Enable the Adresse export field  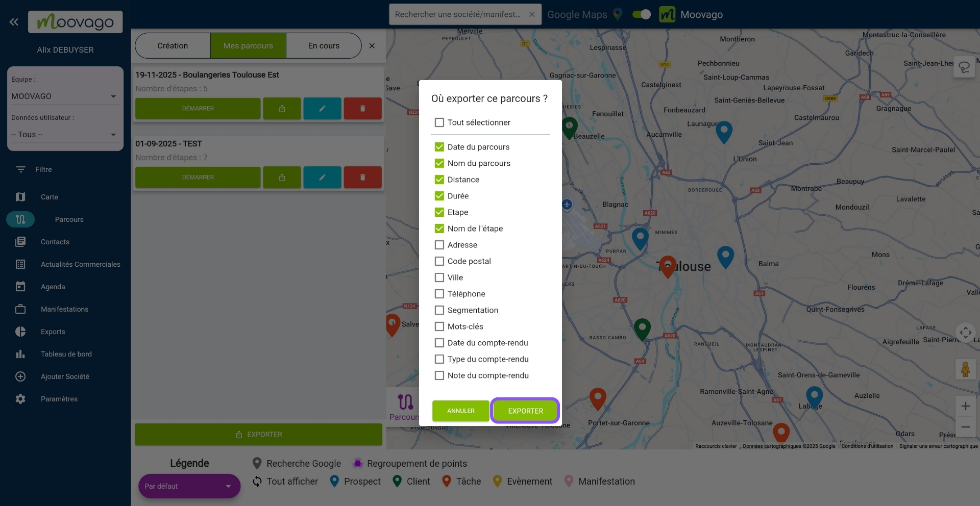coord(439,245)
